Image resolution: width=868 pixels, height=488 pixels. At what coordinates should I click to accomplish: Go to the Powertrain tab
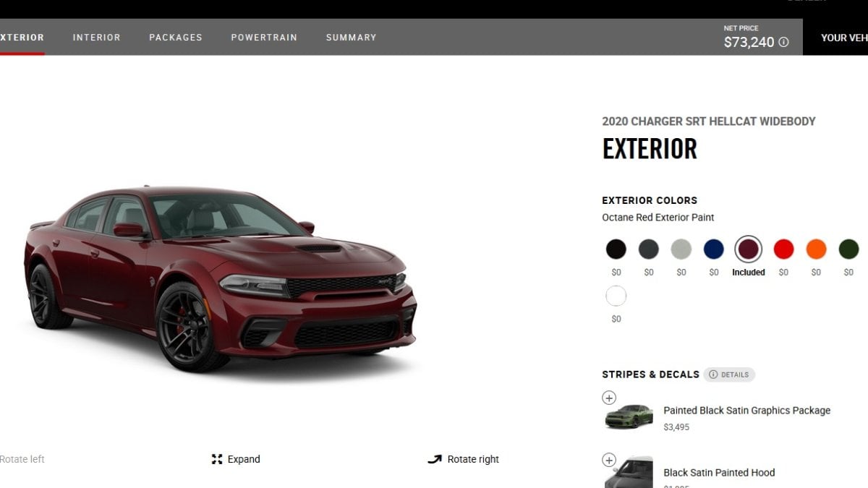pyautogui.click(x=264, y=38)
